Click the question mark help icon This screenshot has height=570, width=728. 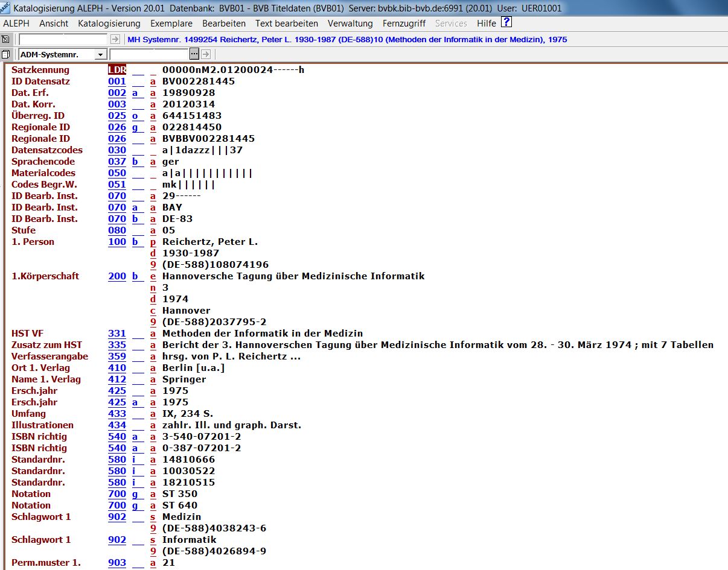tap(506, 23)
